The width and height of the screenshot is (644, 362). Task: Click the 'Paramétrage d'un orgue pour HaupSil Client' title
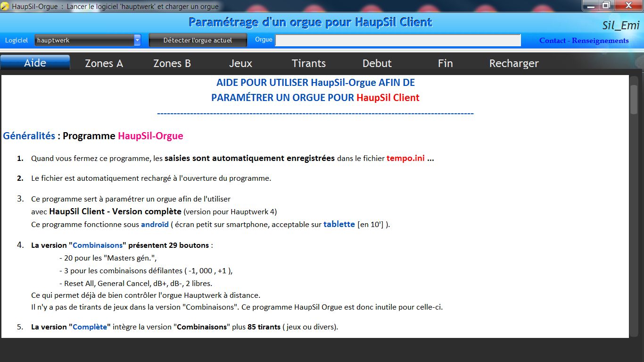(310, 22)
